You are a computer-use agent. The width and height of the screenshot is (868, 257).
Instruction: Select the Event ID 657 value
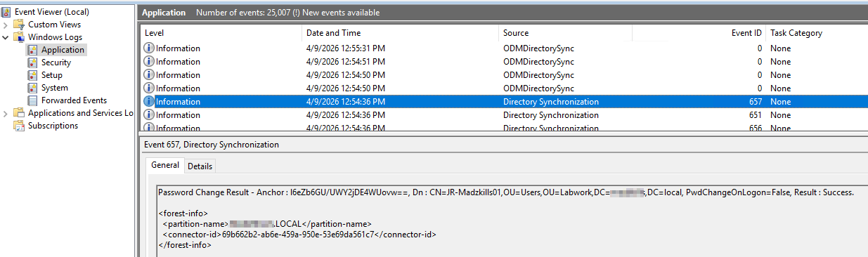(x=756, y=102)
